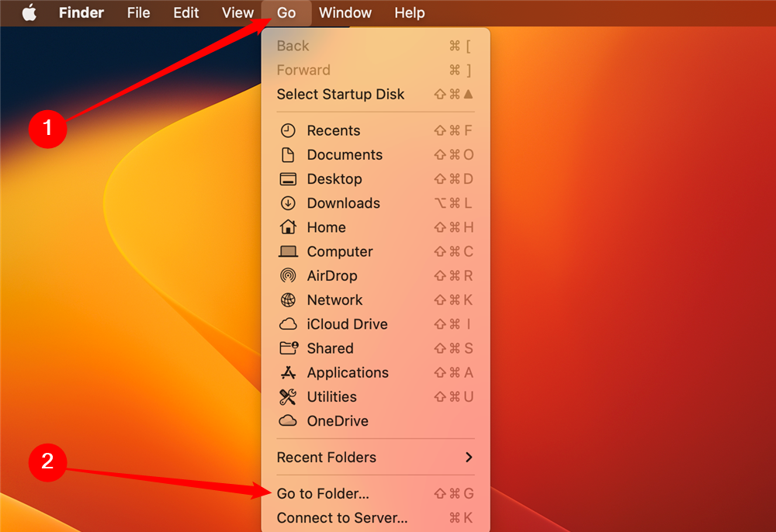
Task: Click the Utilities tools icon
Action: coord(288,396)
